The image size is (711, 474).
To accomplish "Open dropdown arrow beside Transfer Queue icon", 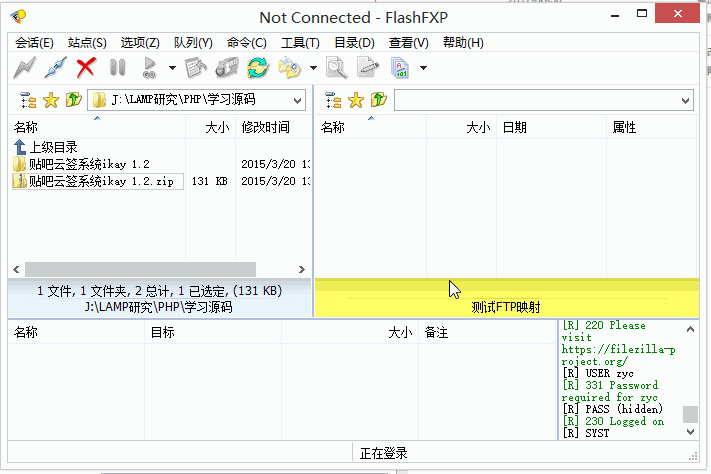I will (172, 68).
